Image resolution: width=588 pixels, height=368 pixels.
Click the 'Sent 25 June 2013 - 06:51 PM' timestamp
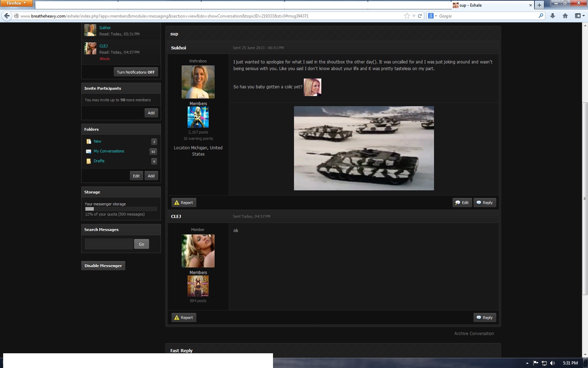tap(258, 48)
